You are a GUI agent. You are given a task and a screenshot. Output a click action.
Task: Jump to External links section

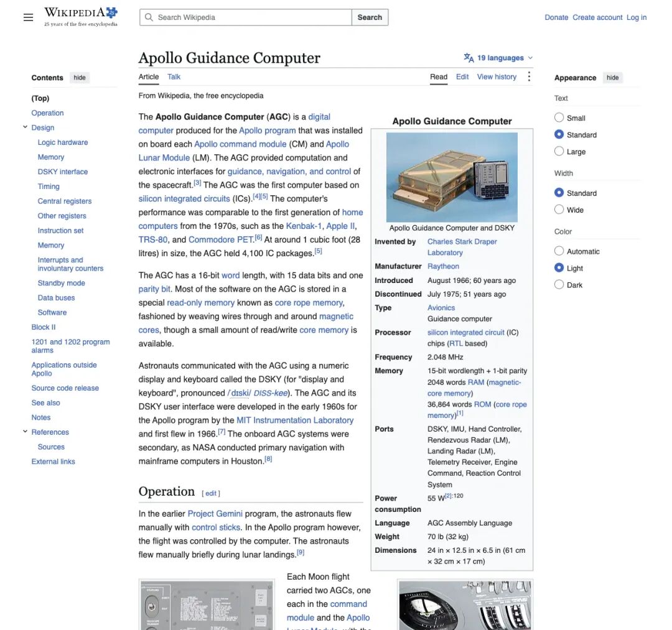(x=53, y=461)
